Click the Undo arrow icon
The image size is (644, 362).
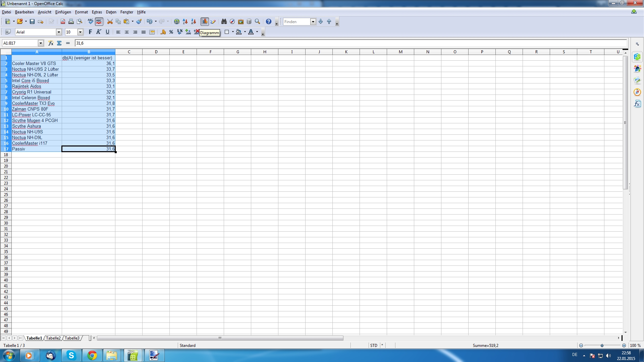(x=150, y=21)
